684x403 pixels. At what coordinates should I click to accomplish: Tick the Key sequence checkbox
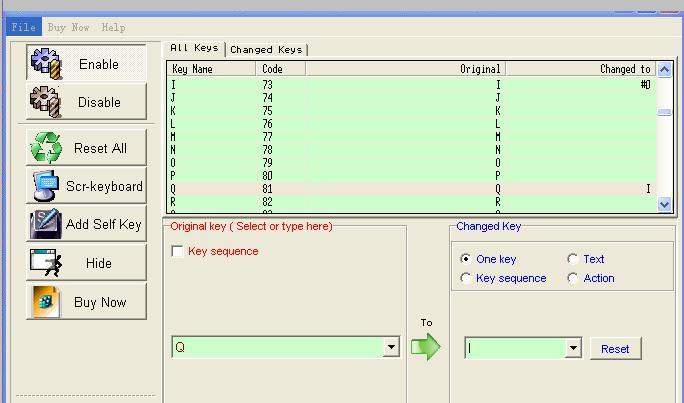pos(178,252)
